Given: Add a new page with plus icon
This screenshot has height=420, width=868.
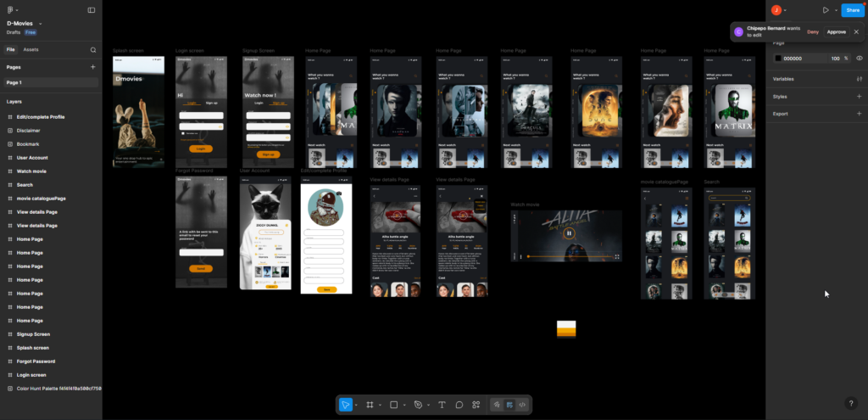Looking at the screenshot, I should pos(93,67).
